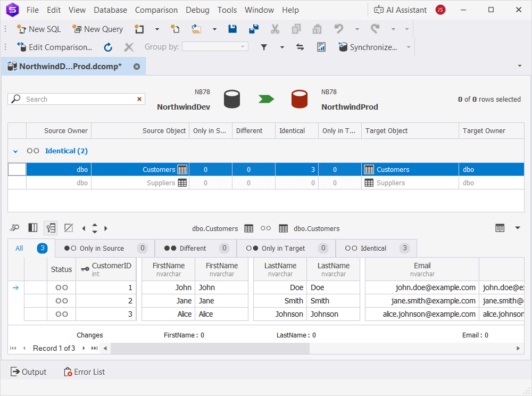Click the red NorthwindProd database icon
This screenshot has height=396, width=532.
pyautogui.click(x=300, y=99)
